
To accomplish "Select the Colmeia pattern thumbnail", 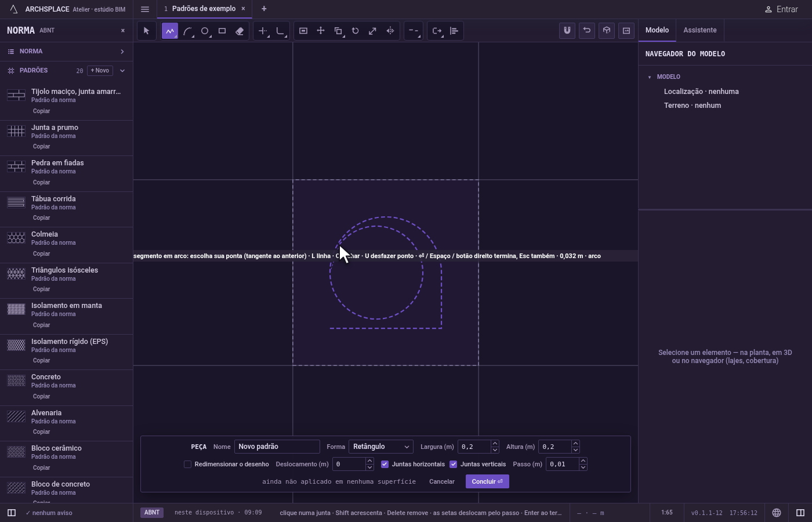I will pos(16,238).
